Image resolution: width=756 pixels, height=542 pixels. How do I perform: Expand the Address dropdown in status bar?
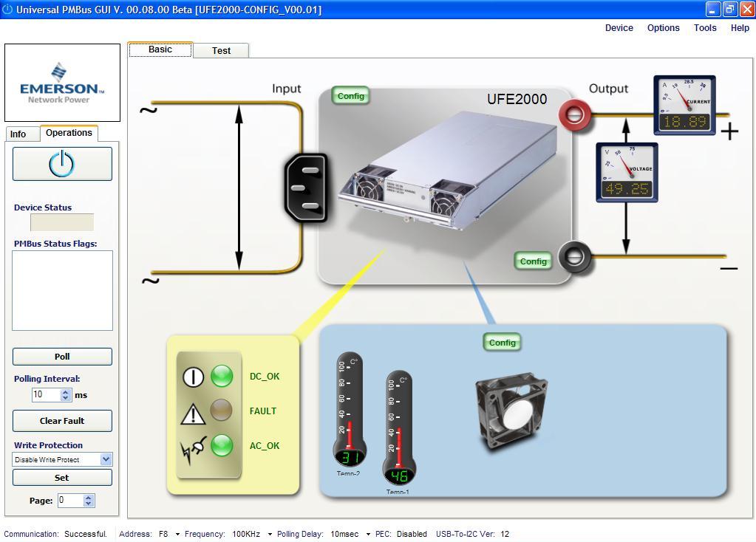[177, 534]
